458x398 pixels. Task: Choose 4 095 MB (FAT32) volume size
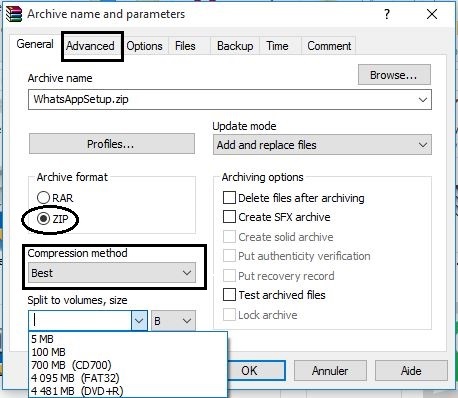(128, 378)
